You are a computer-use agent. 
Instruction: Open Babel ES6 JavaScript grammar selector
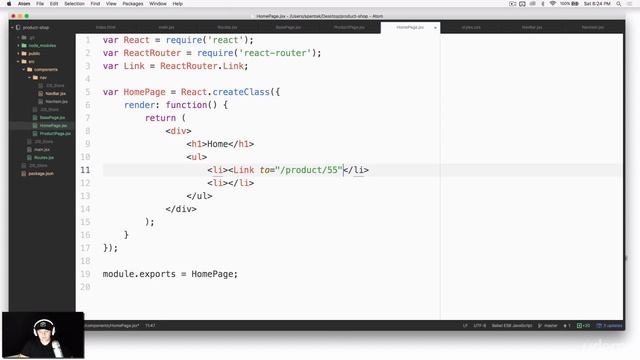(512, 326)
